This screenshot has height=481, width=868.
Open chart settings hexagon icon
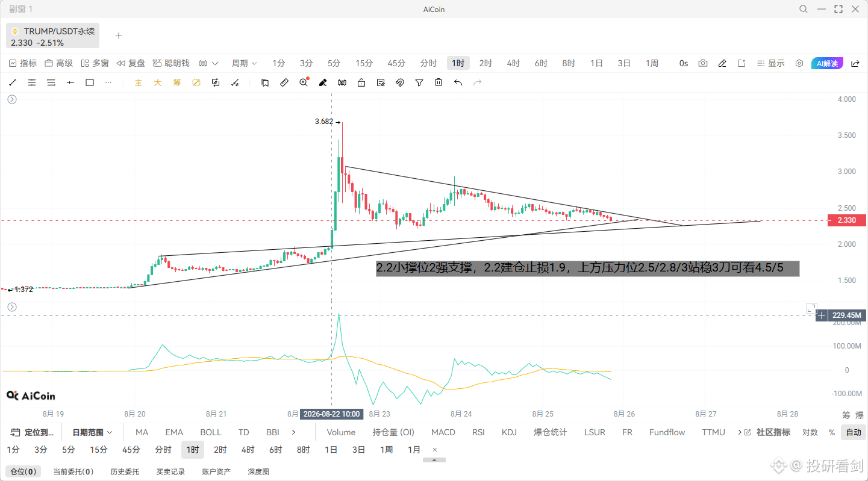tap(799, 63)
